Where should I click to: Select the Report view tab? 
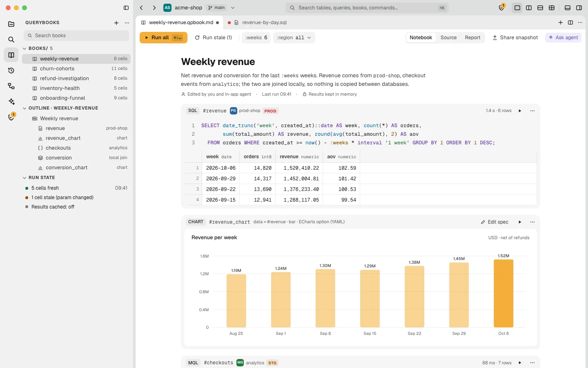[x=472, y=38]
